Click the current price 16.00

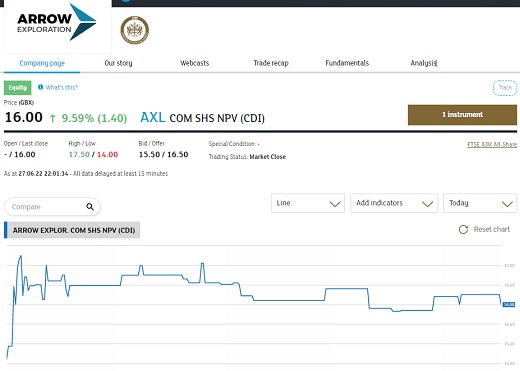[x=24, y=117]
